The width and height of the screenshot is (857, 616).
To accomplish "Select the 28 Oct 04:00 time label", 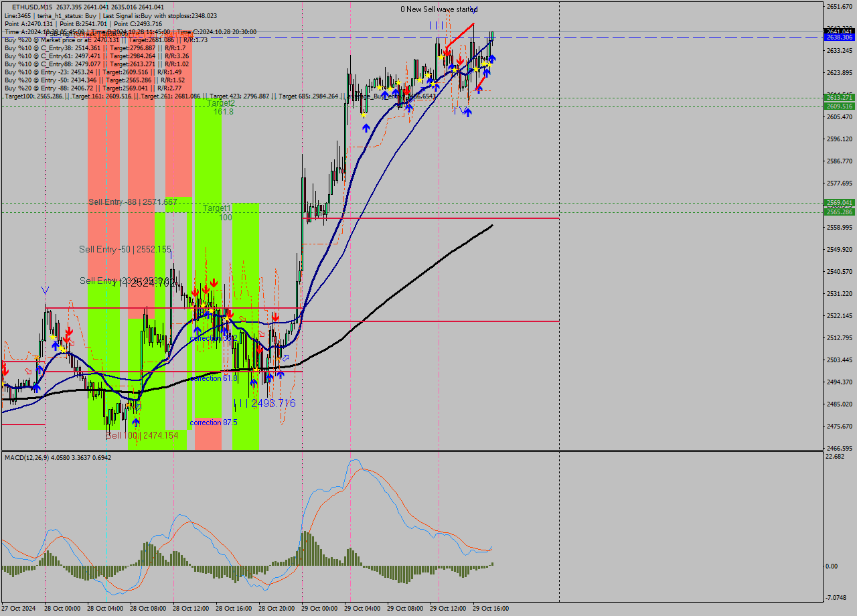I will [105, 609].
